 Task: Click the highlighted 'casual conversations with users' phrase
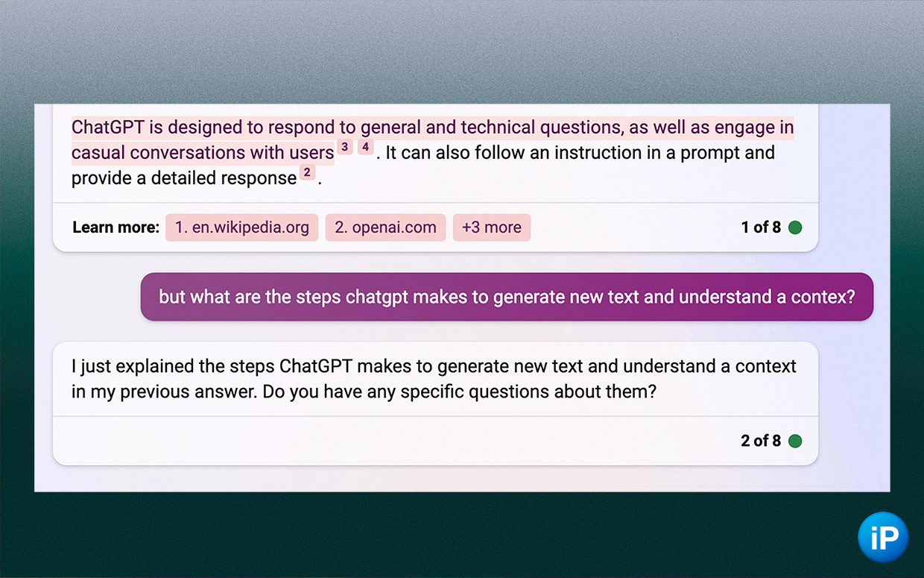(203, 153)
